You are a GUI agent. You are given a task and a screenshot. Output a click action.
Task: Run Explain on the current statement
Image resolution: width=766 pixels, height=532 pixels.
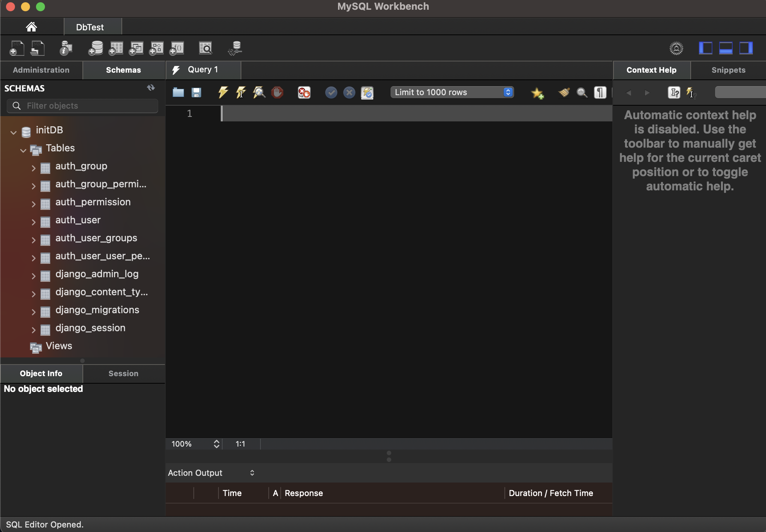pos(259,93)
